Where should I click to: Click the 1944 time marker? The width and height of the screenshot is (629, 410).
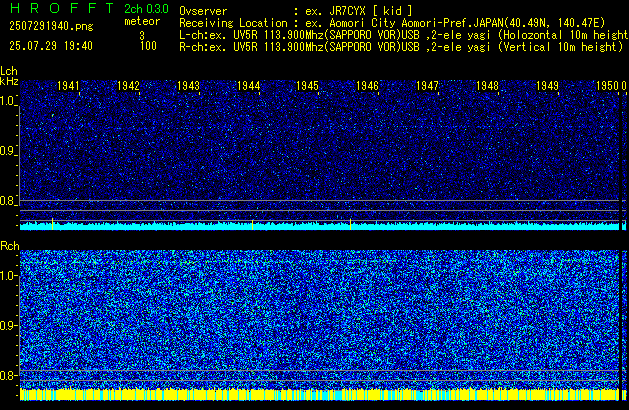pyautogui.click(x=248, y=86)
